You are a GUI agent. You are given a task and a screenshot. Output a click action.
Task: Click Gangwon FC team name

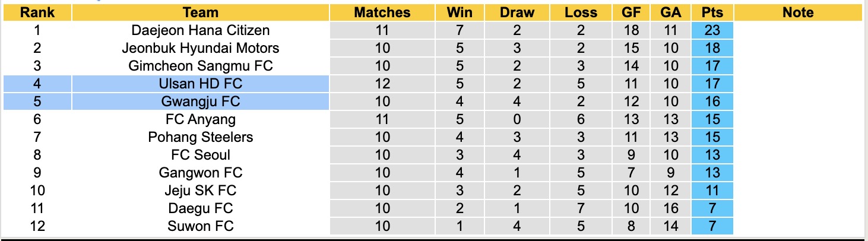point(201,173)
